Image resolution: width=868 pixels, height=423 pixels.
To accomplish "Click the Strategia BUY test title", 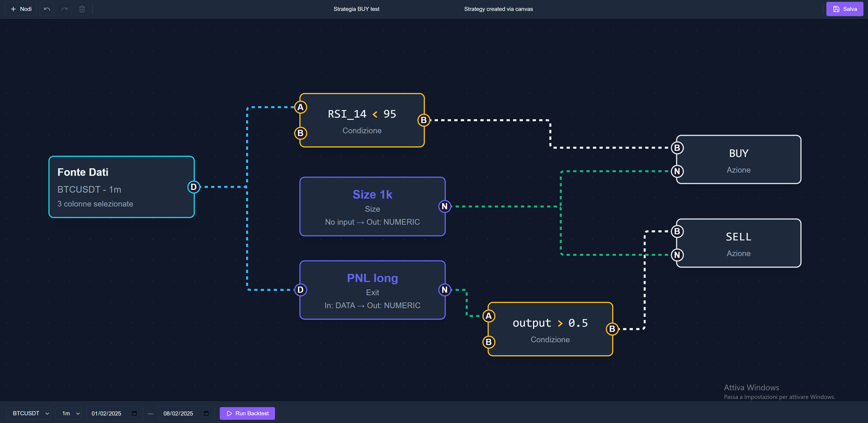I will (x=356, y=9).
